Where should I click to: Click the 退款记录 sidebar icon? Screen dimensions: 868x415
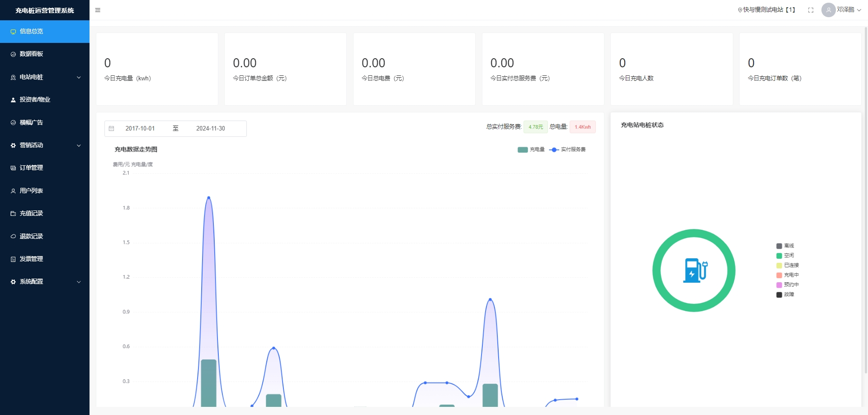pos(13,236)
